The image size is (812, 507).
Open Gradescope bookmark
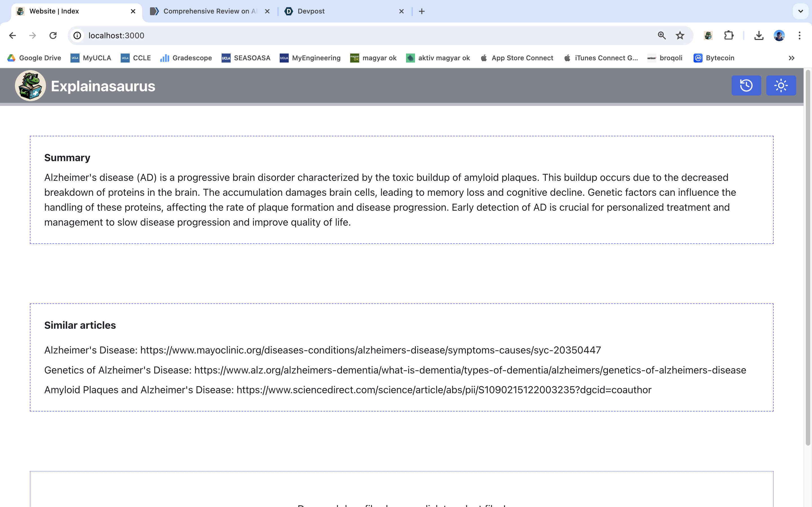[x=186, y=58]
